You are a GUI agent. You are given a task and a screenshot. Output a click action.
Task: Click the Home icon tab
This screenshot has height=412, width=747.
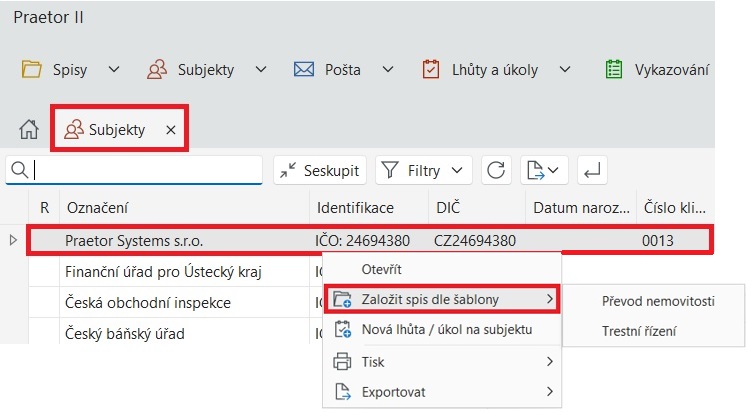coord(29,130)
